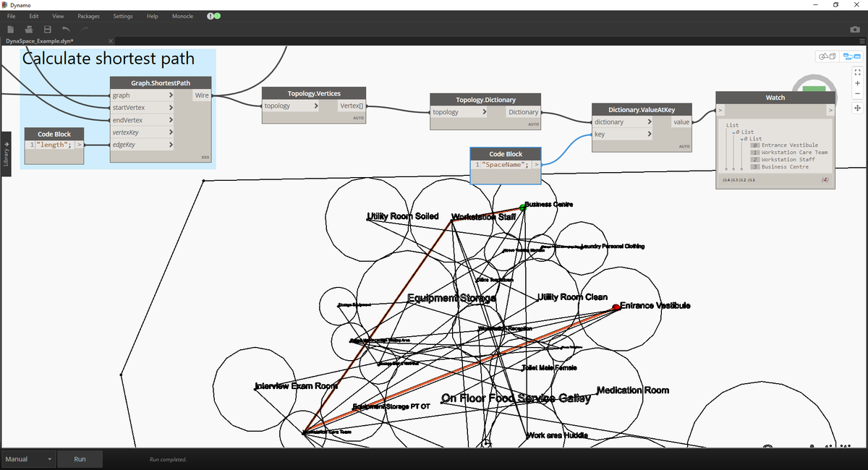Click the graph input port chevron
Image resolution: width=868 pixels, height=470 pixels.
171,95
